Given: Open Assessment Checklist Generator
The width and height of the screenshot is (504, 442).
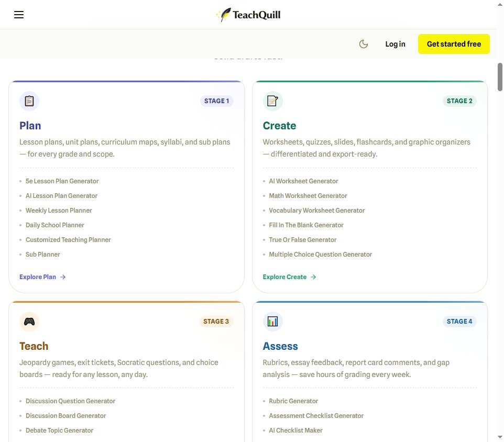Looking at the screenshot, I should pos(316,416).
